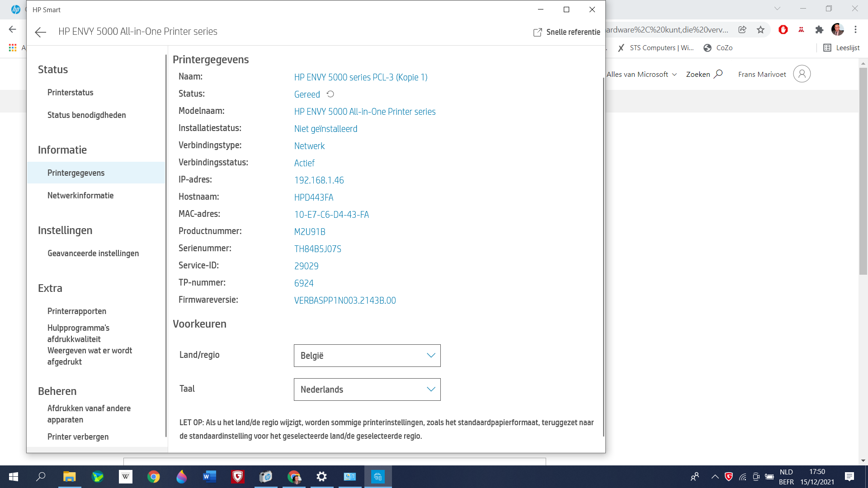Open STS Computers bookmark

[656, 47]
